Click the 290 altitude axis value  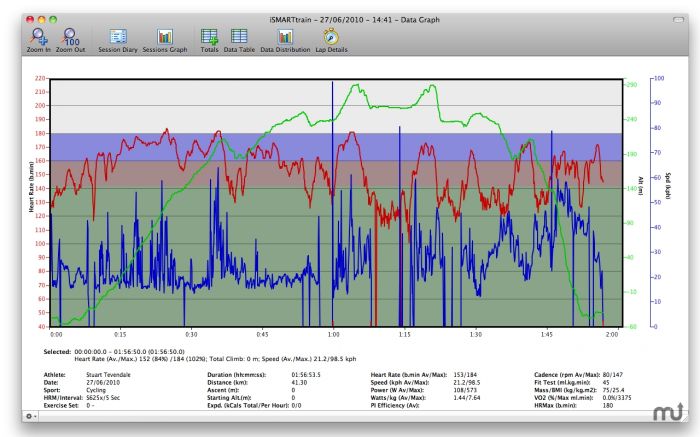[x=632, y=84]
